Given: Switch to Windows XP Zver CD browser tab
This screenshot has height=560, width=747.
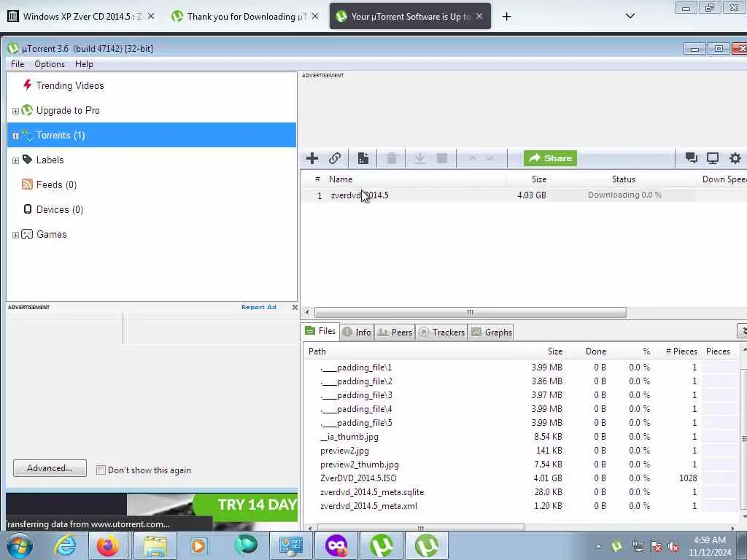Looking at the screenshot, I should (x=81, y=17).
